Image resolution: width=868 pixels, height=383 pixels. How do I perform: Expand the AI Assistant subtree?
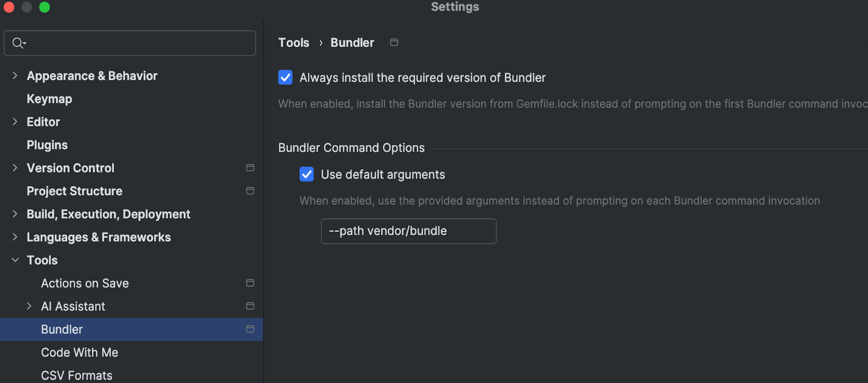(x=29, y=306)
